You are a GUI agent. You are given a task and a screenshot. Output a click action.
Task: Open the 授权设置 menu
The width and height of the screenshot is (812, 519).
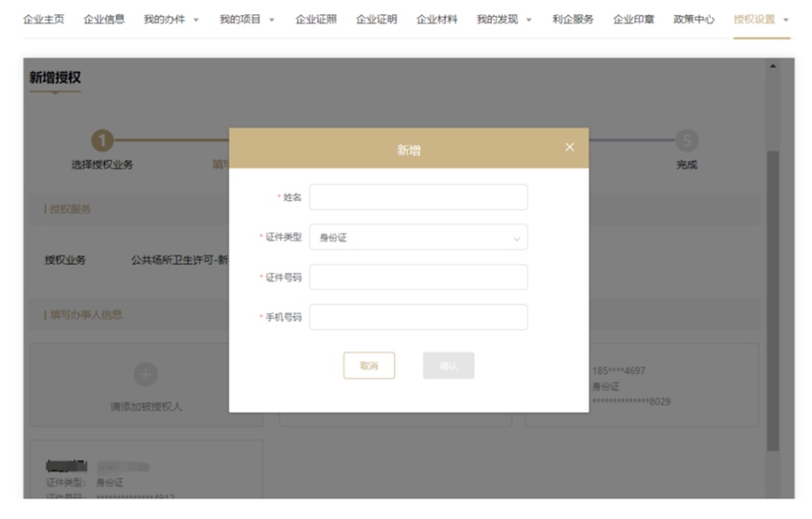click(x=761, y=20)
